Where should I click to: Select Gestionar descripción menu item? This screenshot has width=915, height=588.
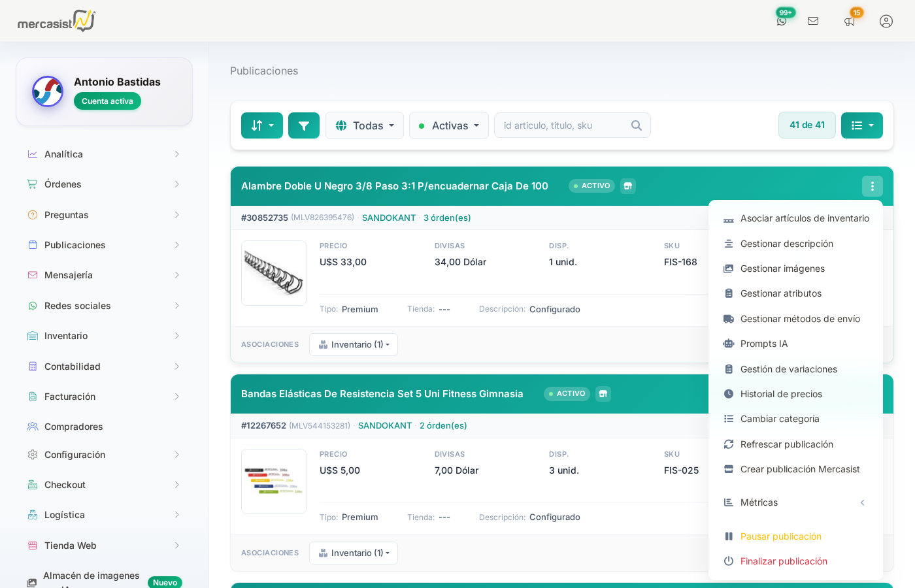click(795, 244)
